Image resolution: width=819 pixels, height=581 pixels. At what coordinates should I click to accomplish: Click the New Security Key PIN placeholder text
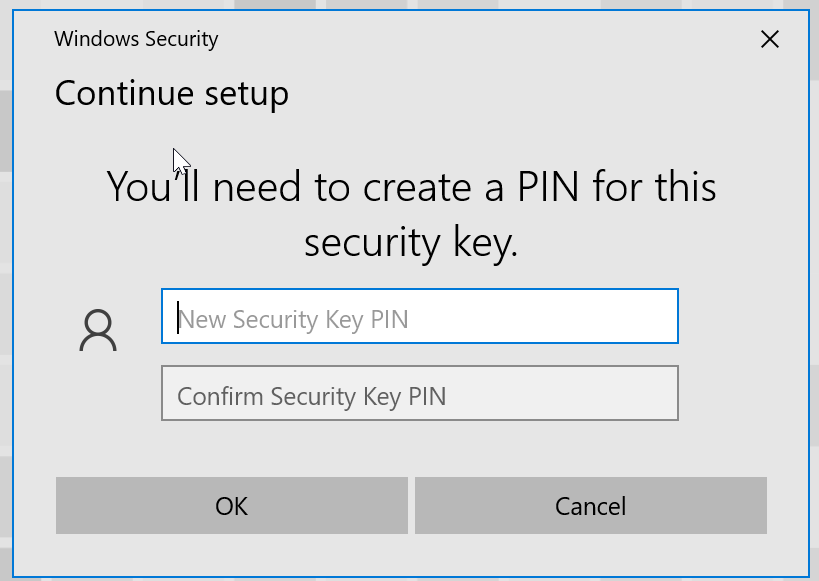click(x=294, y=320)
